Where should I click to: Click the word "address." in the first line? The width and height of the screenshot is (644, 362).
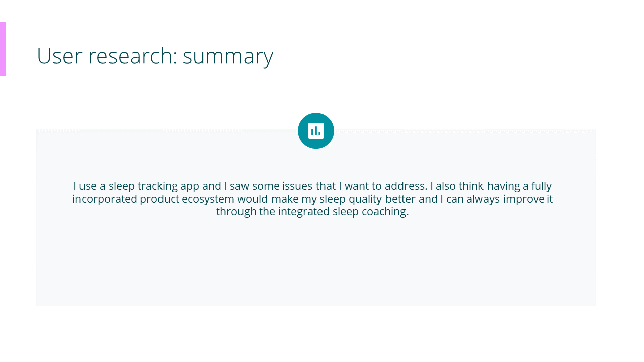click(406, 186)
